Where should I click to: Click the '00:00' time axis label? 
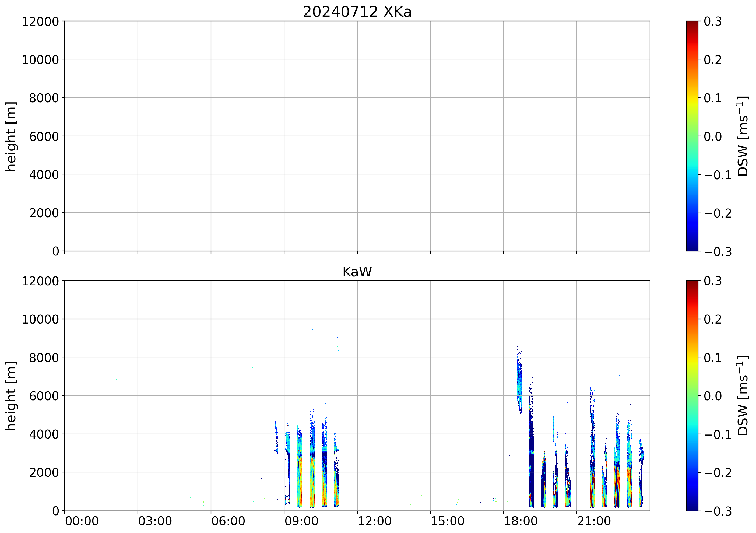pos(82,521)
